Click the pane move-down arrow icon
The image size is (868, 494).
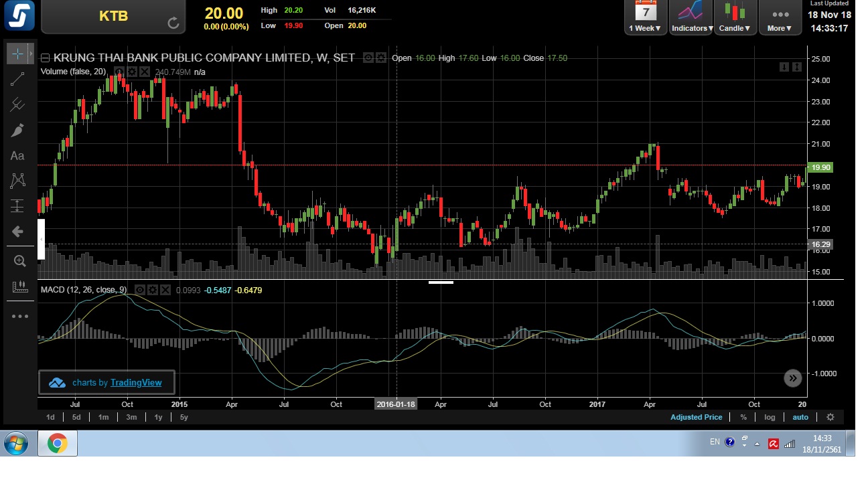(x=784, y=67)
